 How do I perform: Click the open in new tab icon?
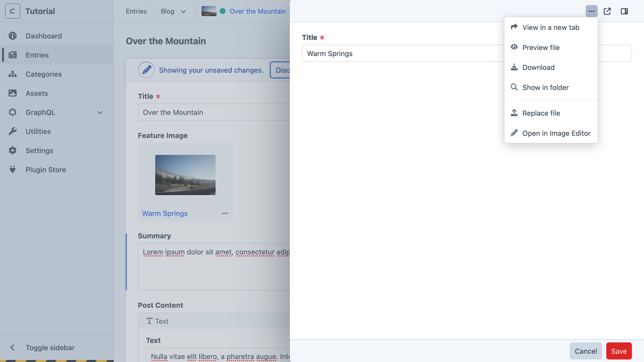click(x=607, y=11)
